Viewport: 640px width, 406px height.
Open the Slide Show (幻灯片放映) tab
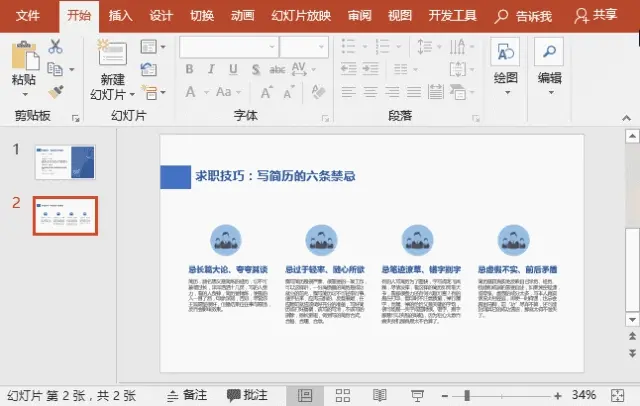click(301, 16)
